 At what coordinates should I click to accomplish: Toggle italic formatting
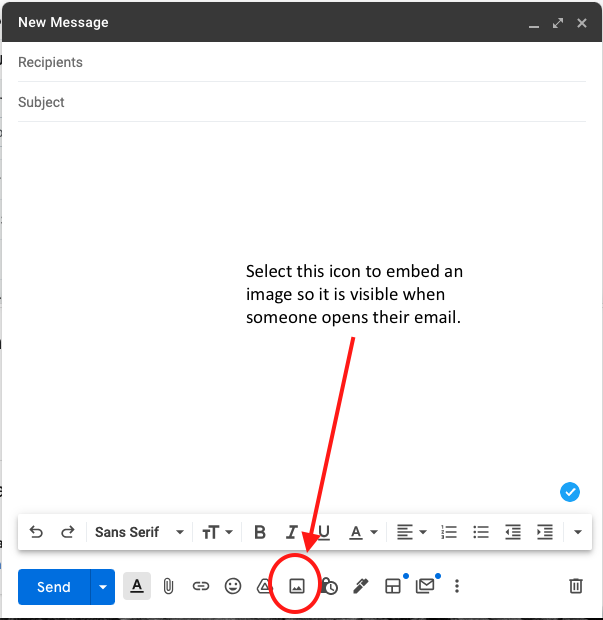(x=291, y=532)
